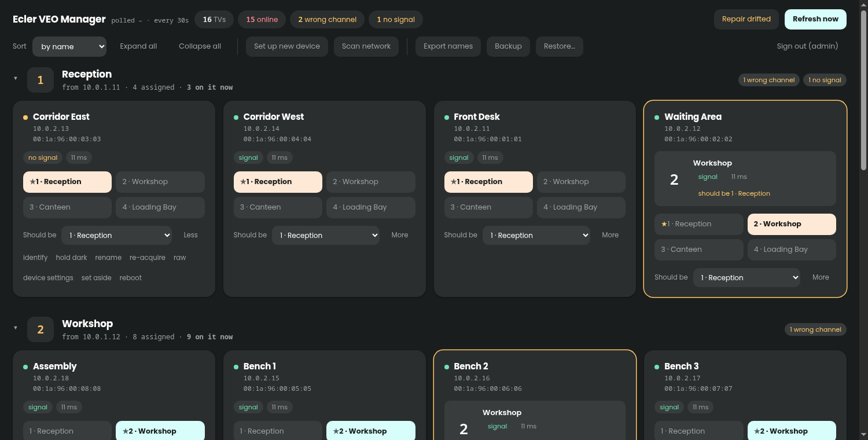
Task: Click Reception group 1 wrong channel tag
Action: tap(769, 80)
